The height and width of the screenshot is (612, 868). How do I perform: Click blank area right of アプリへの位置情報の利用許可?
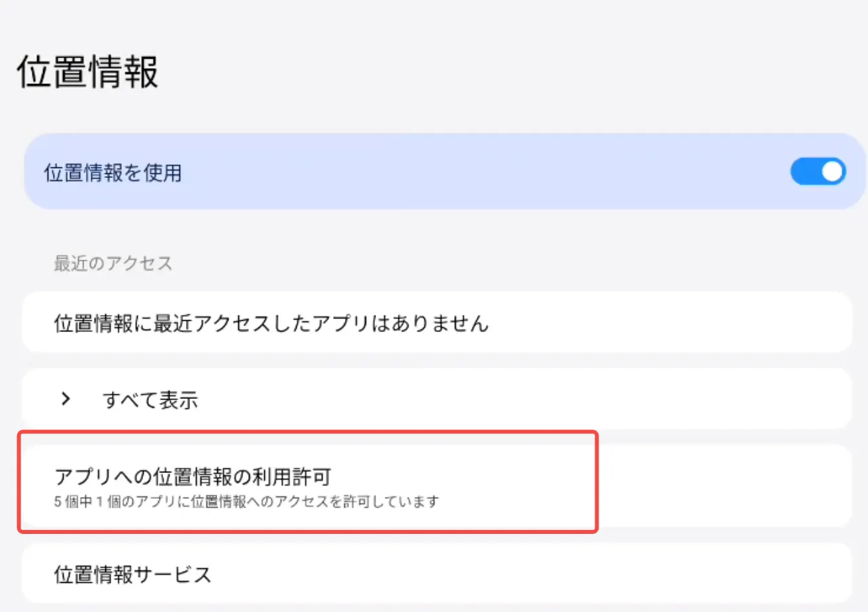(722, 486)
